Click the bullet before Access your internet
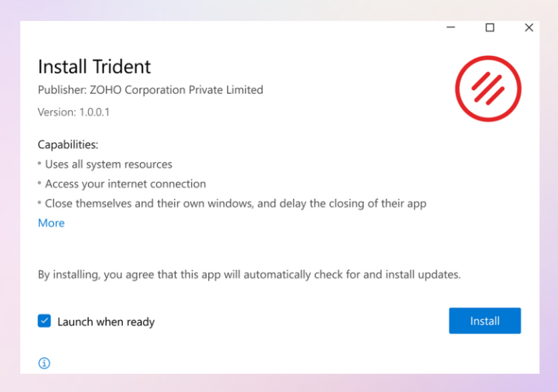Screen dimensions: 558x392 (39, 183)
